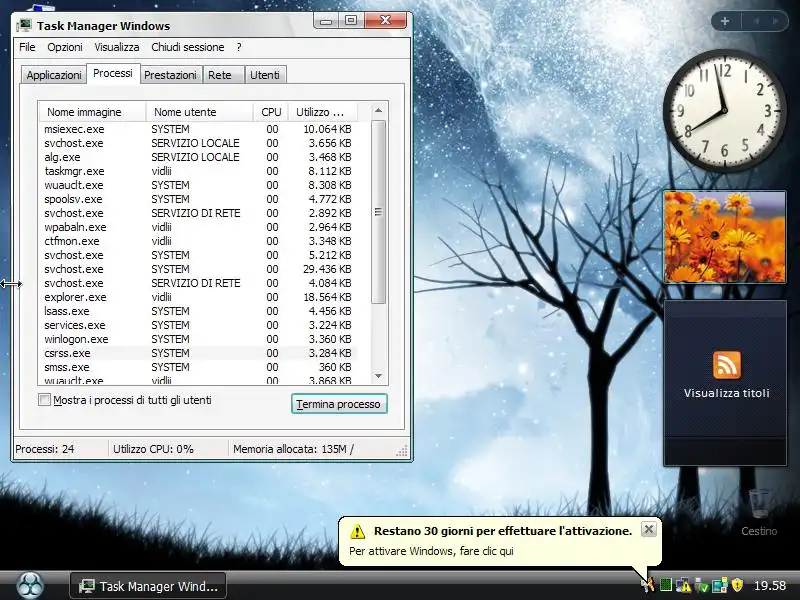
Task: Click the orange RSS feed icon
Action: (727, 365)
